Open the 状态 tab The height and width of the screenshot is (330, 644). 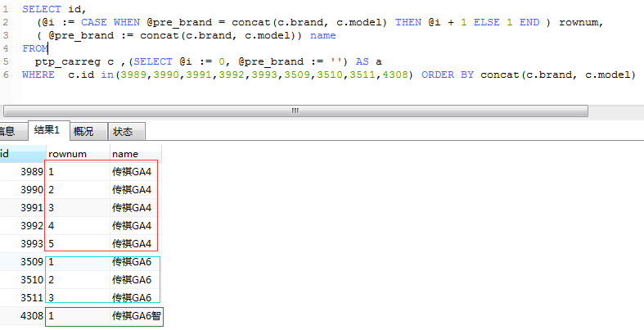(x=127, y=132)
